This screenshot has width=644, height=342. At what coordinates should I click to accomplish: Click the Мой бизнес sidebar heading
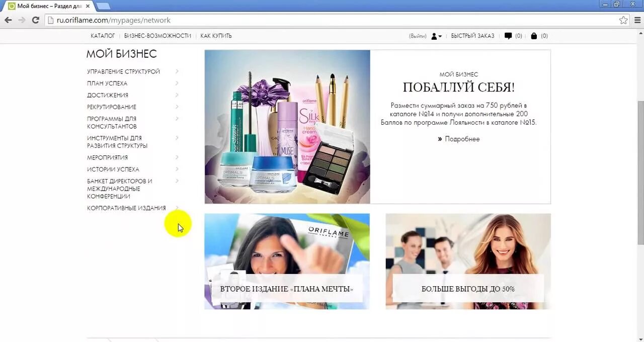[121, 54]
